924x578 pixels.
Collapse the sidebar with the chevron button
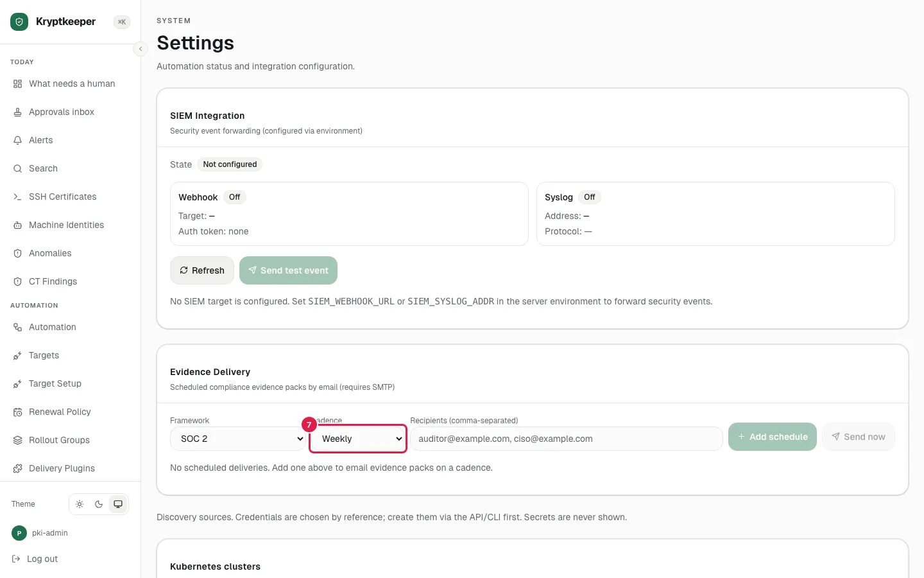point(141,49)
